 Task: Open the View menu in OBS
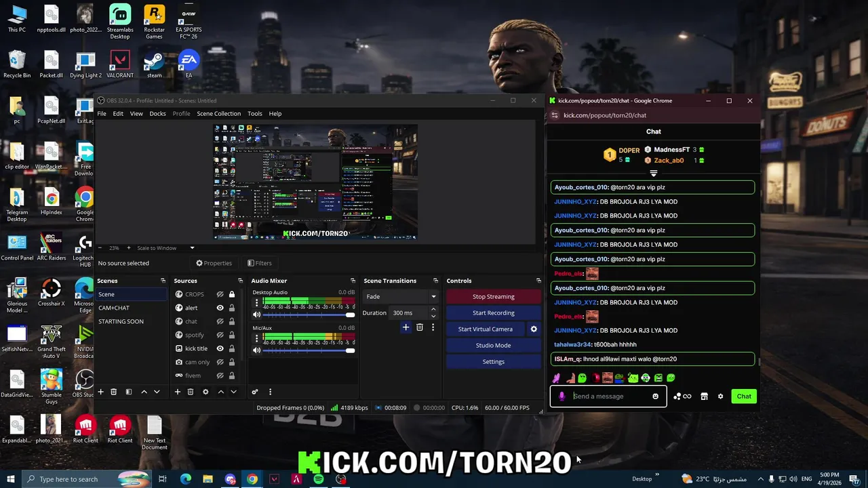(136, 114)
